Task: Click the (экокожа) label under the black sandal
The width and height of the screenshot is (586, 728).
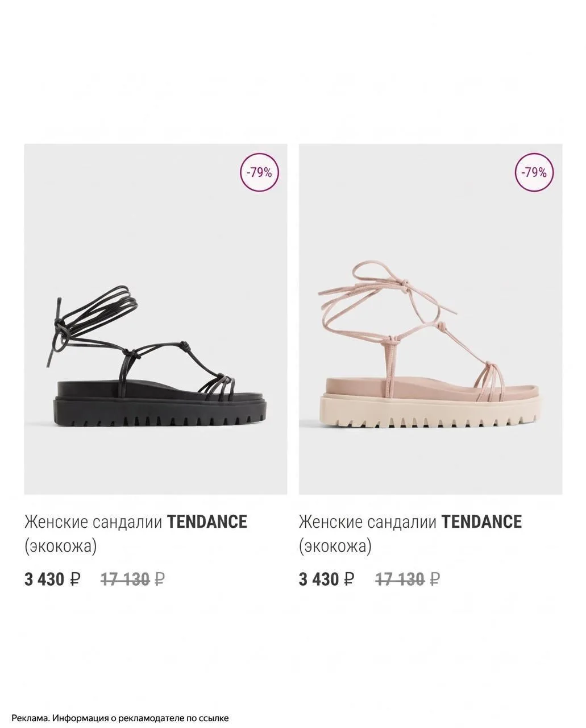Action: click(x=61, y=547)
